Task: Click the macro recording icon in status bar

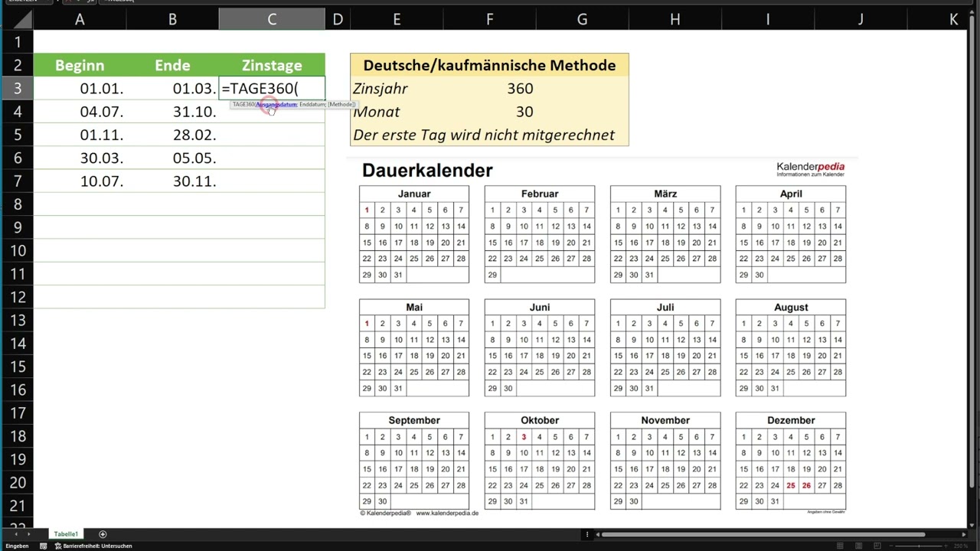Action: [x=43, y=546]
